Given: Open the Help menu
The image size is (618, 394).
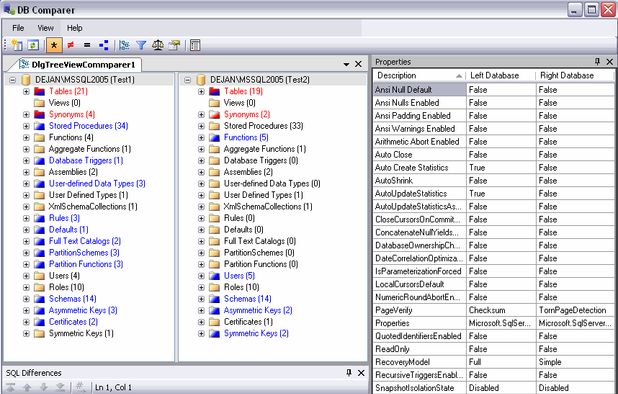Looking at the screenshot, I should (74, 28).
